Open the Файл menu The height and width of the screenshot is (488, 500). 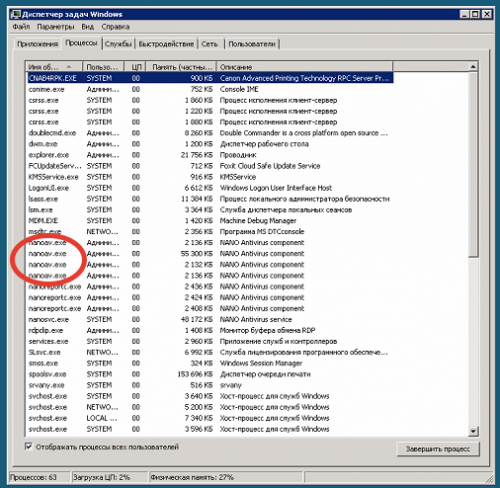tap(21, 27)
